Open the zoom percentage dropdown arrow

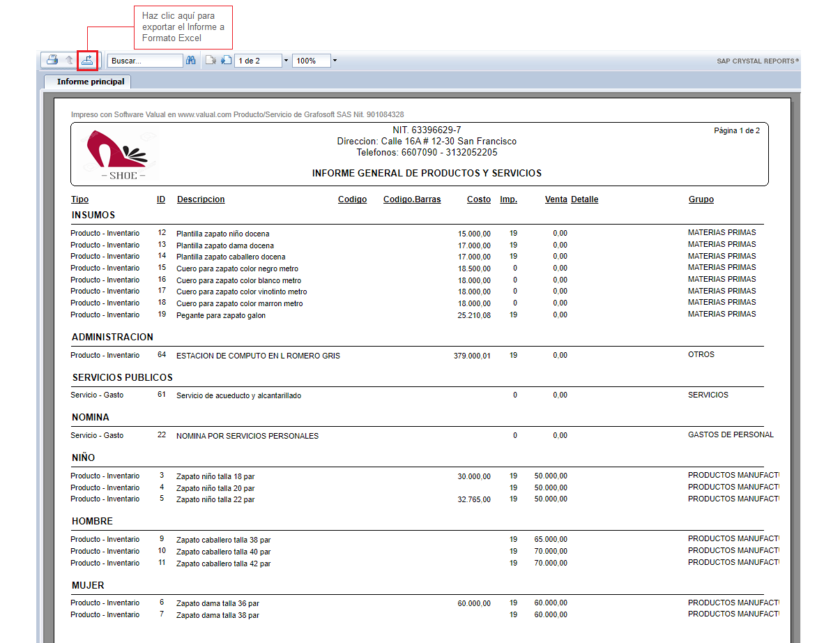(335, 61)
